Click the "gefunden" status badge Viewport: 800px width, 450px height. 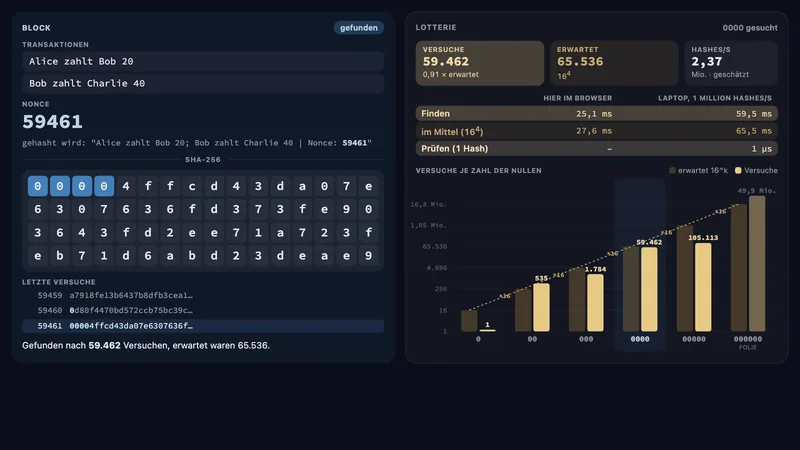359,28
